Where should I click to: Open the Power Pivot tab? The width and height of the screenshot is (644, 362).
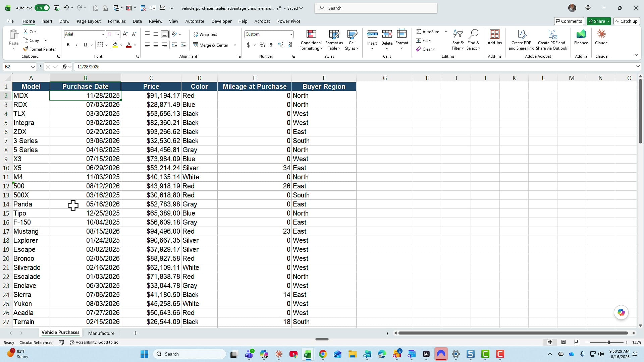point(289,21)
